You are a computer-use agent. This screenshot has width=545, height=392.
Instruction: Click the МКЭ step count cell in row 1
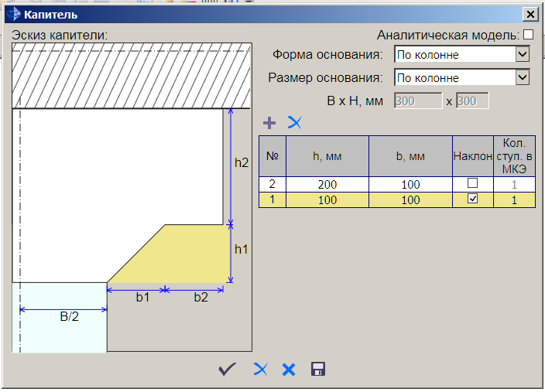[x=514, y=200]
